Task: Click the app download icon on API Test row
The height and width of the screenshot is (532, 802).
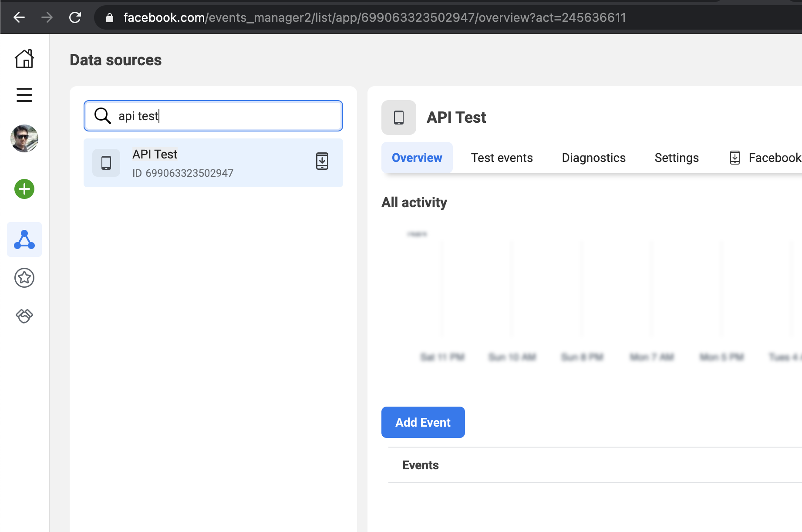Action: (322, 162)
